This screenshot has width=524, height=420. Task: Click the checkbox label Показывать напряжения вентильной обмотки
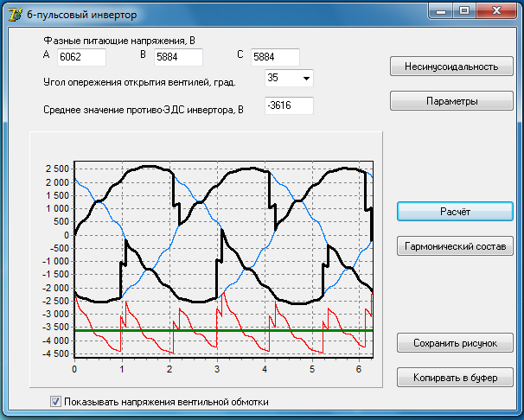tap(166, 402)
